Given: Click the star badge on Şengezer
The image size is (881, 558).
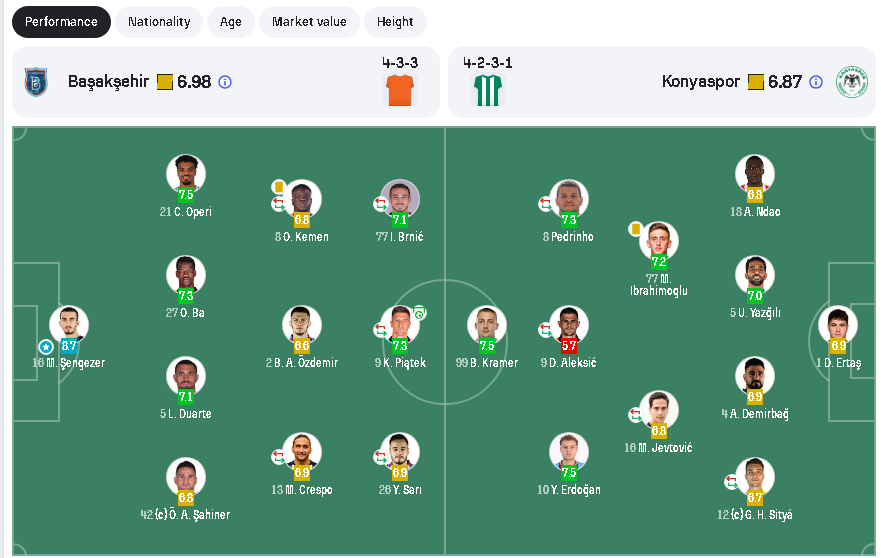Looking at the screenshot, I should coord(45,346).
